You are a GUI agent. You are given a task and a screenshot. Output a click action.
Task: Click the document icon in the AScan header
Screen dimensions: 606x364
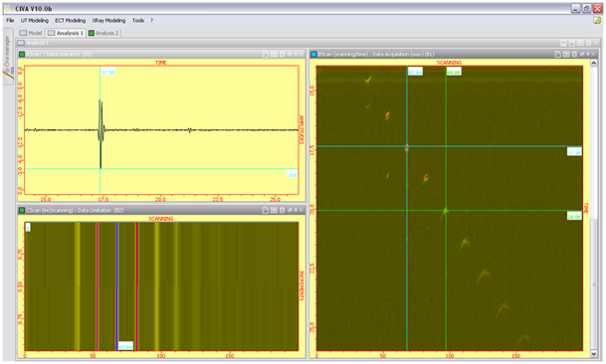265,55
